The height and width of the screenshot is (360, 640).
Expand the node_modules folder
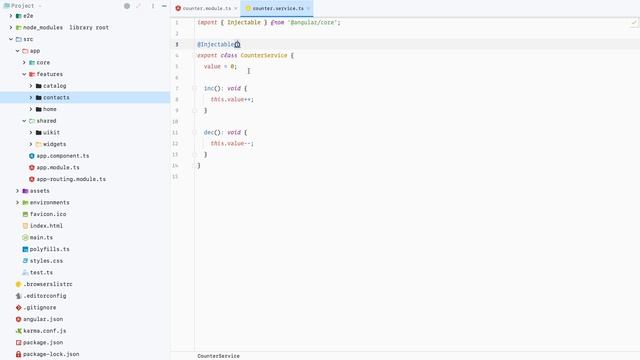(x=11, y=27)
